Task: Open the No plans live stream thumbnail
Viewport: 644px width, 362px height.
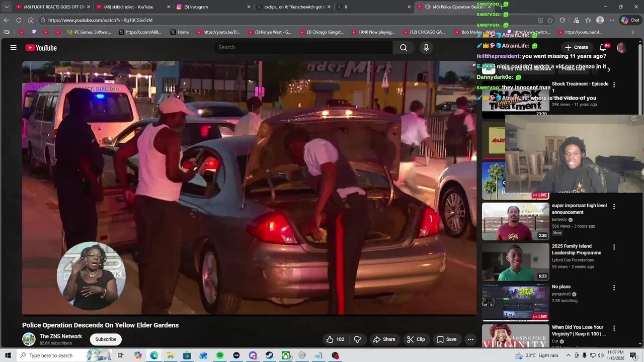Action: [516, 303]
